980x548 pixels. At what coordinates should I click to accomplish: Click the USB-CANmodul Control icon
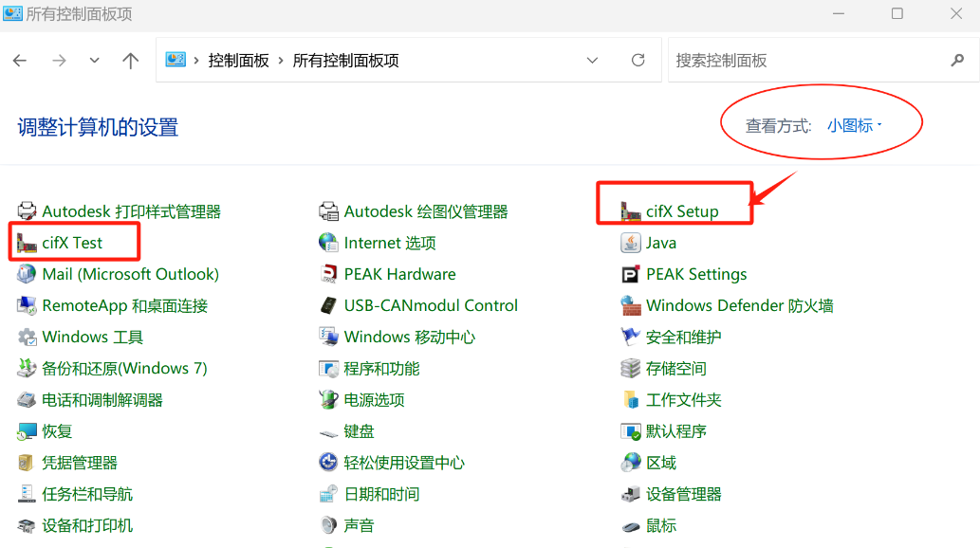tap(328, 305)
